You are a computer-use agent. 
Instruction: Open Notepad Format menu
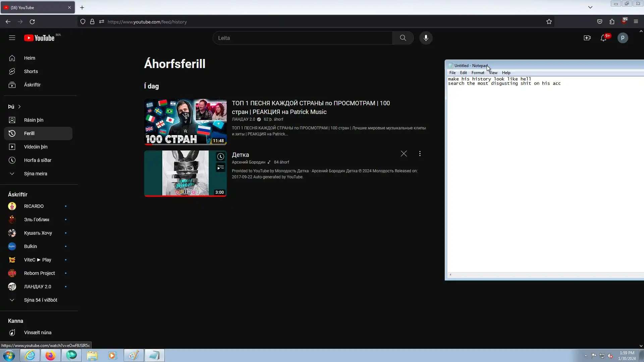pyautogui.click(x=478, y=73)
